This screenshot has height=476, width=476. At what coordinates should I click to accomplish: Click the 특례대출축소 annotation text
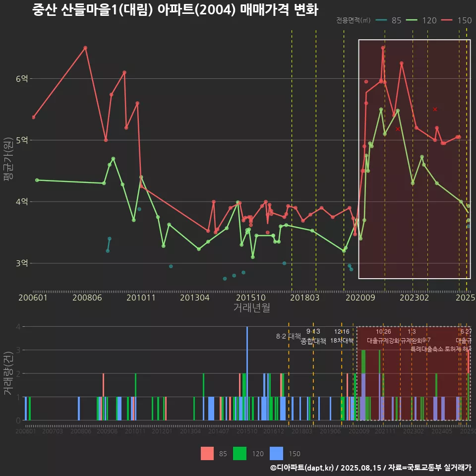[427, 349]
